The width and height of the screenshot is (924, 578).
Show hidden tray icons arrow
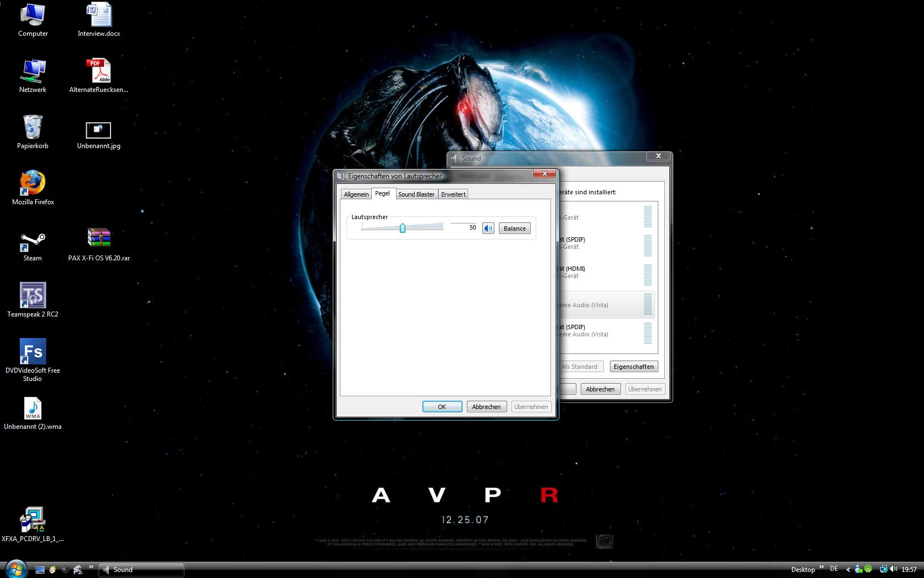848,570
